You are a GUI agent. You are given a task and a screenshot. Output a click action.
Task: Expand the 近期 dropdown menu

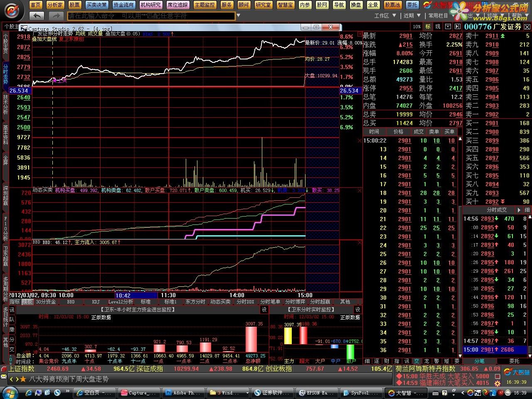tap(412, 15)
